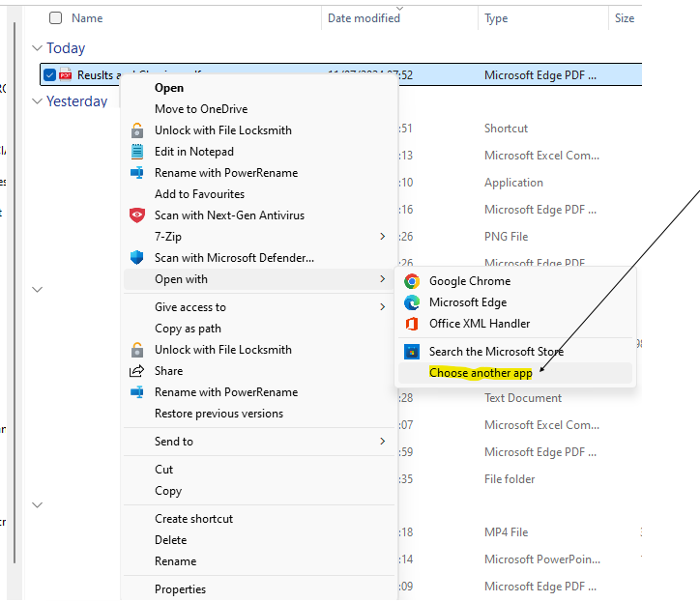Click the Share arrow icon

click(x=136, y=371)
